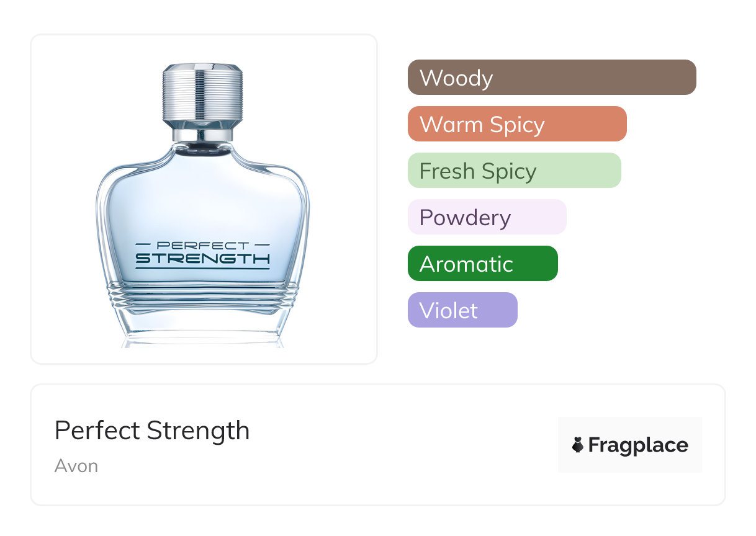Click the bold STRENGTH lettering on the bottle

tap(202, 258)
